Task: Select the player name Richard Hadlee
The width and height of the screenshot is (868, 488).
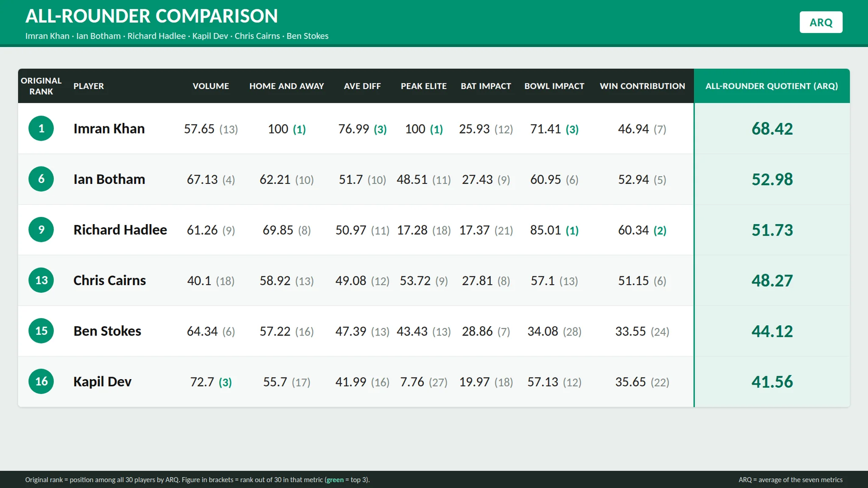Action: pos(120,230)
